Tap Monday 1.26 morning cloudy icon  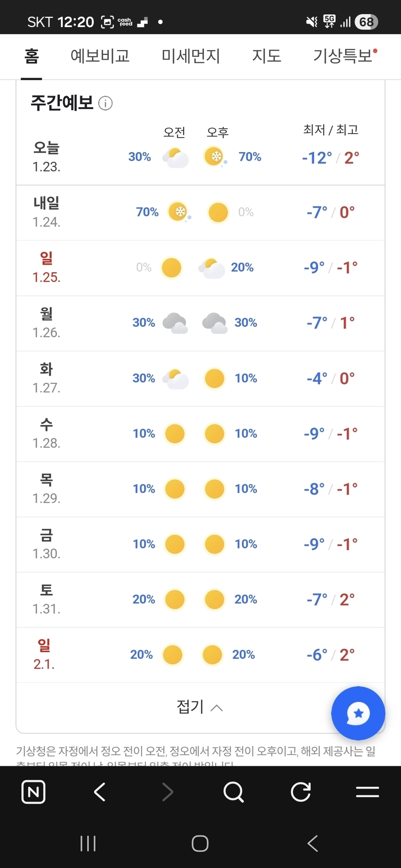[174, 323]
